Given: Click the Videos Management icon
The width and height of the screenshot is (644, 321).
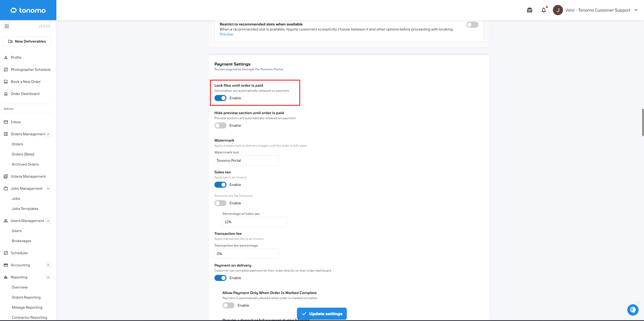Looking at the screenshot, I should [x=6, y=176].
